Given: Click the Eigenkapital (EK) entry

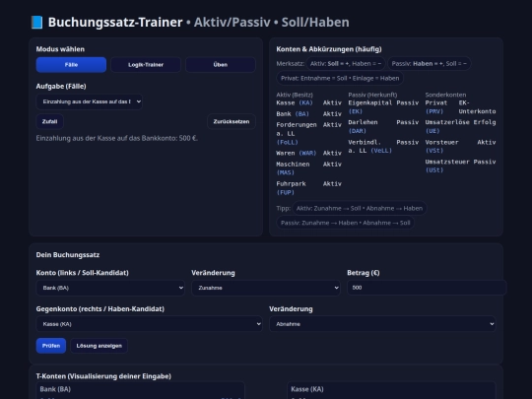Looking at the screenshot, I should pos(383,106).
